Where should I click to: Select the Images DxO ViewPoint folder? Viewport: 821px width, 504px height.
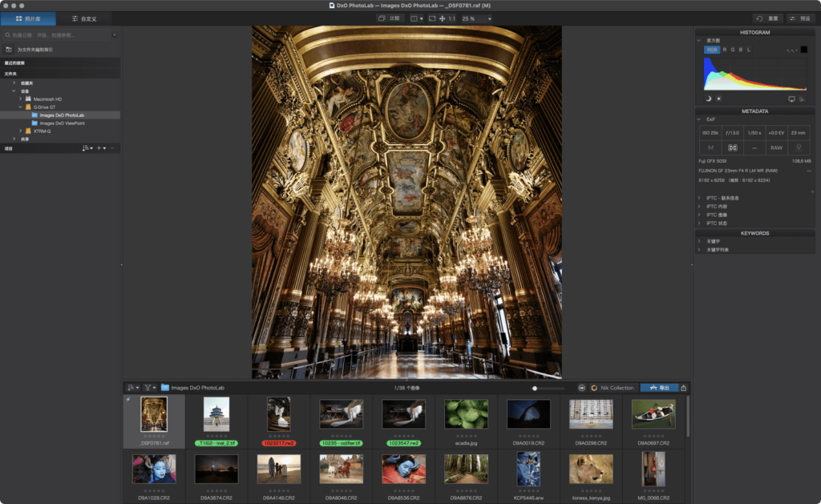(x=62, y=123)
